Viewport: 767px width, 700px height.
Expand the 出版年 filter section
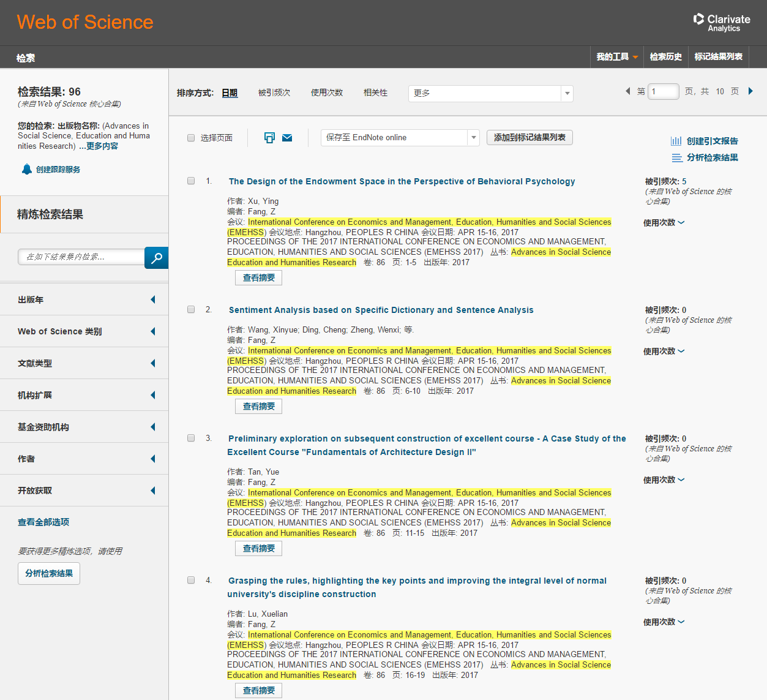coord(84,299)
